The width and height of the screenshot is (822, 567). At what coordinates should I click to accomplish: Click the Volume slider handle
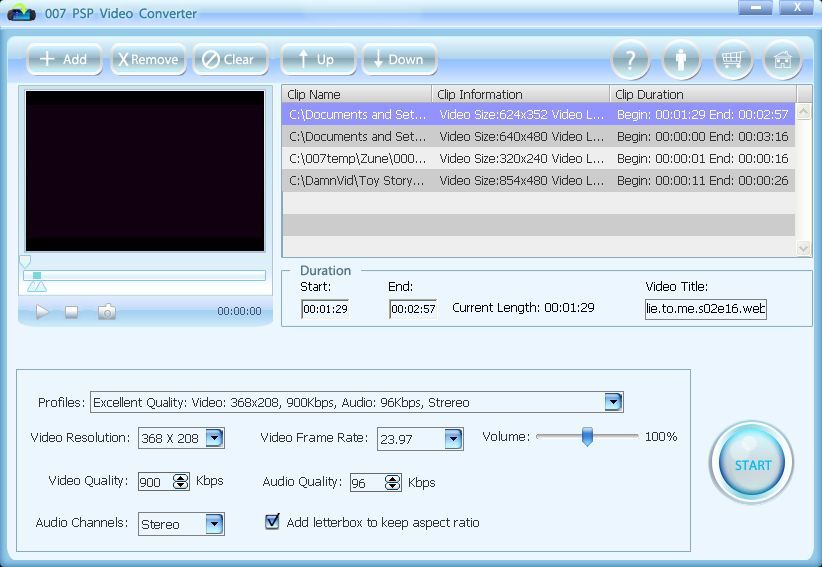point(587,437)
